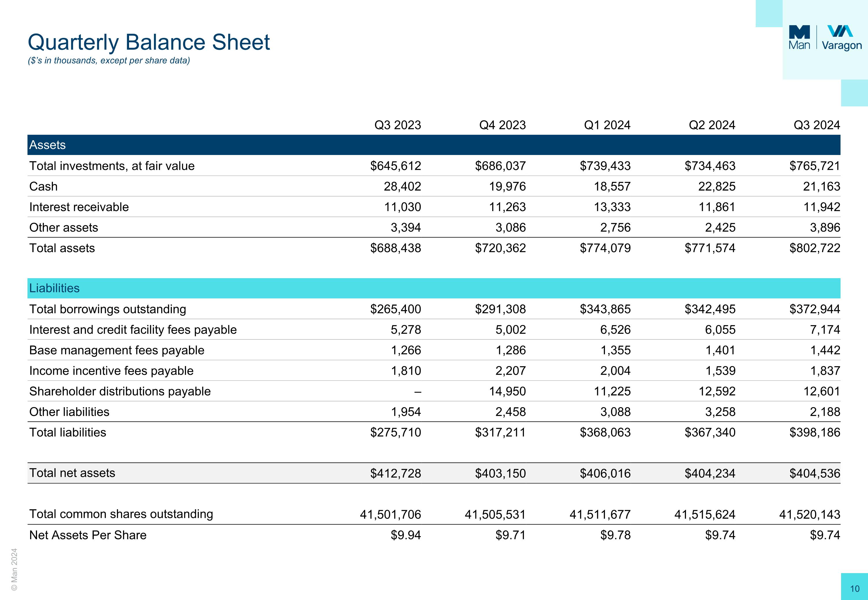
Task: Click the dash in Shareholder distributions row
Action: click(418, 392)
